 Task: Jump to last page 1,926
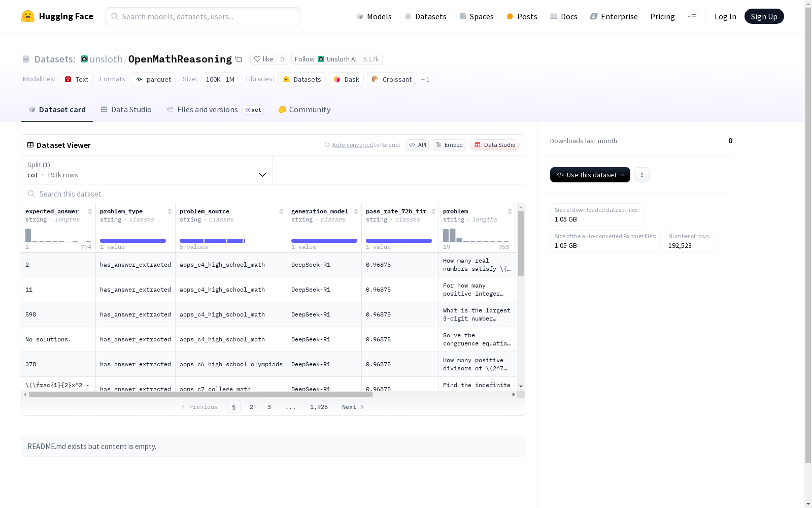tap(319, 407)
